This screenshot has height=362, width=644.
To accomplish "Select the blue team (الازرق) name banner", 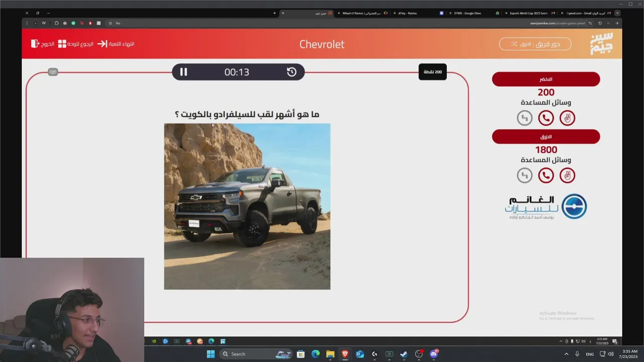I will (546, 137).
